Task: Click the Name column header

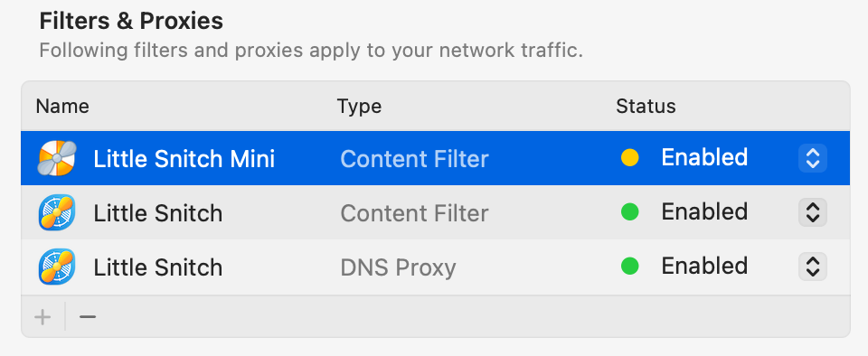Action: 62,106
